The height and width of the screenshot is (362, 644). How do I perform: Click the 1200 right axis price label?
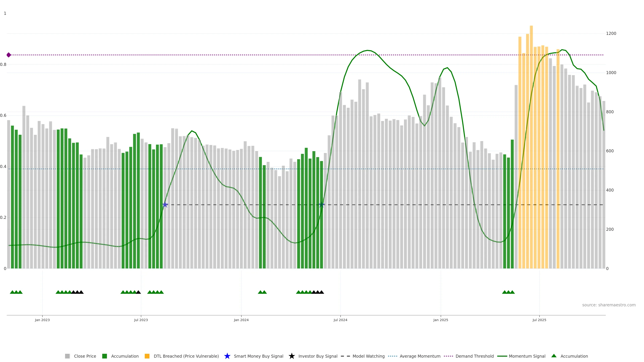(x=611, y=34)
